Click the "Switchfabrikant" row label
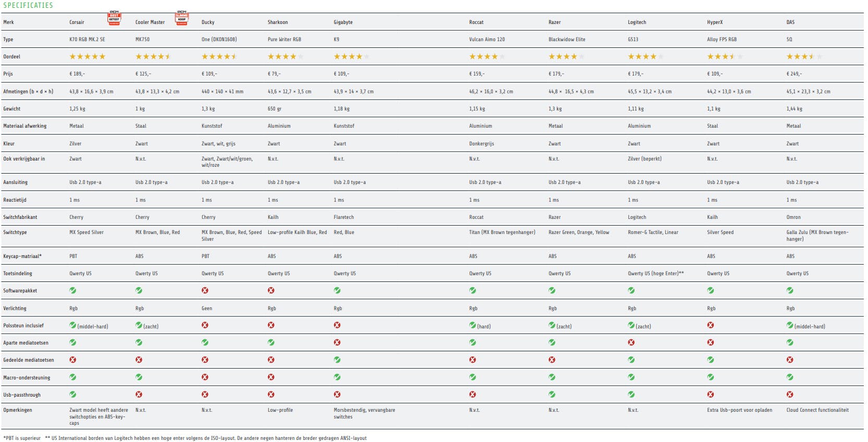Screen dimensions: 868x442 coord(20,217)
